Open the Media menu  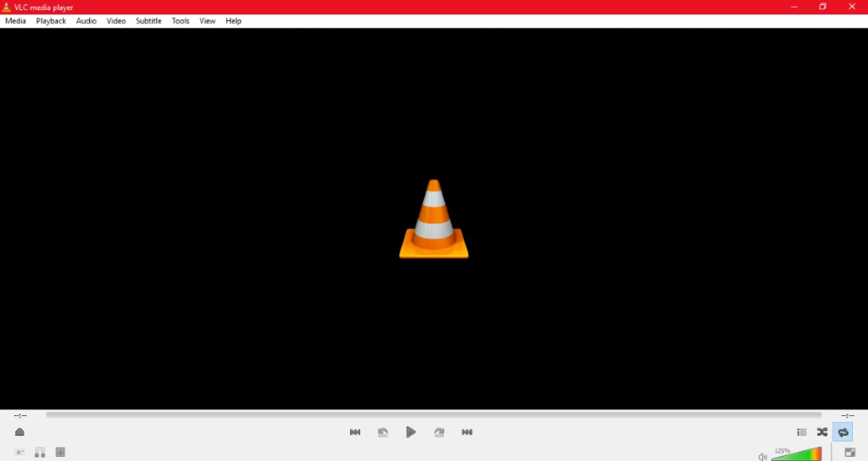15,21
